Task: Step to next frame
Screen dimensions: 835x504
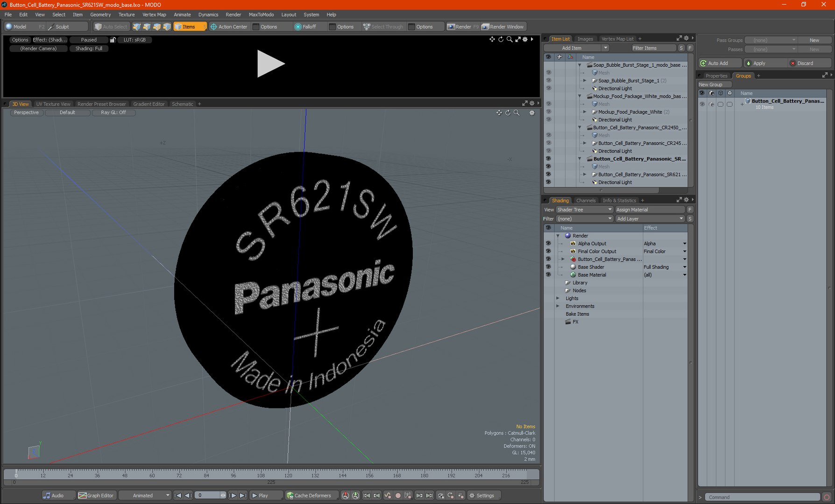Action: click(x=233, y=496)
